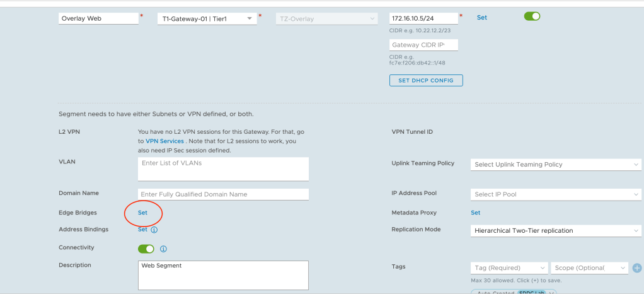Click Set link for Address Bindings
This screenshot has width=644, height=294.
coord(142,230)
